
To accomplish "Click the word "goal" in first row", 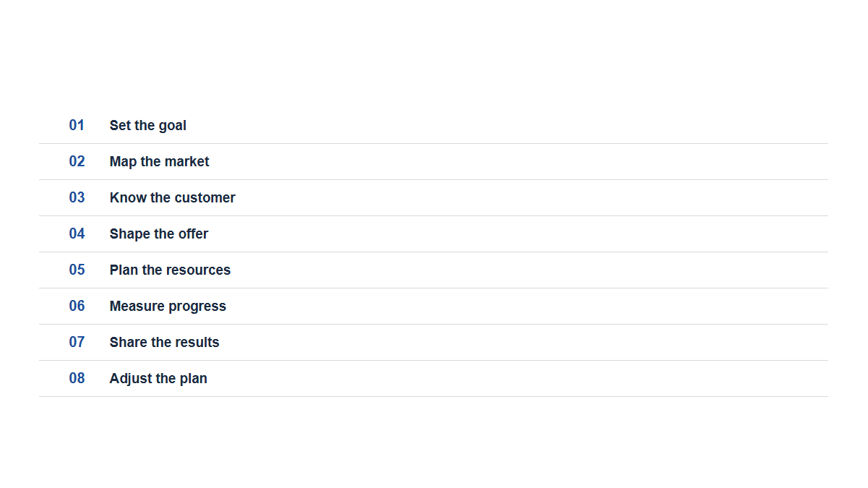I will tap(173, 126).
